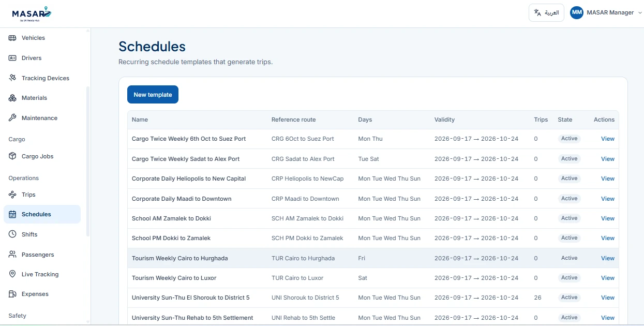Click the MM user avatar
644x326 pixels.
coord(577,12)
